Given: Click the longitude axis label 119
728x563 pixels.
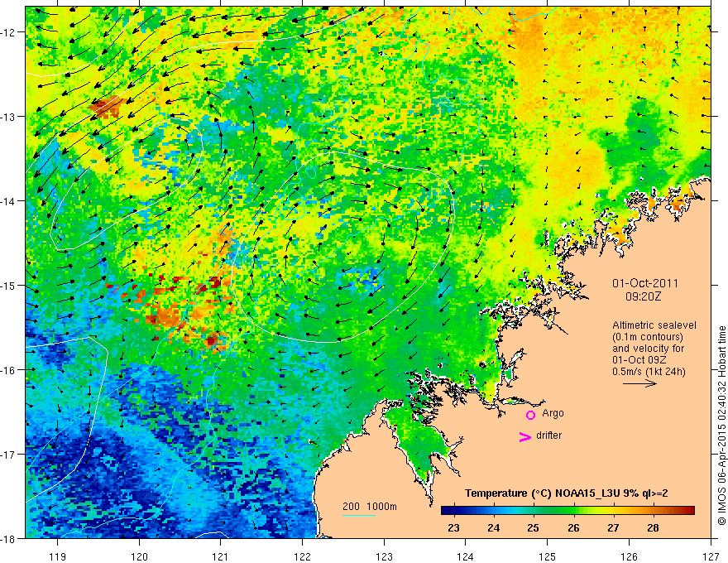Looking at the screenshot, I should (x=58, y=556).
